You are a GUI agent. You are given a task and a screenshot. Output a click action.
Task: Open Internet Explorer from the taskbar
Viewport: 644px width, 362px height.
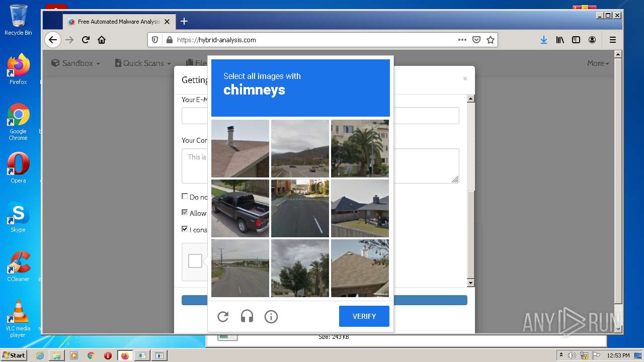40,355
